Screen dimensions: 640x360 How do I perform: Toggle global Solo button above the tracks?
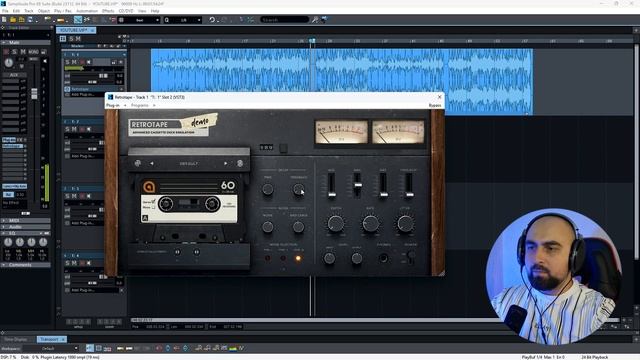coord(71,39)
